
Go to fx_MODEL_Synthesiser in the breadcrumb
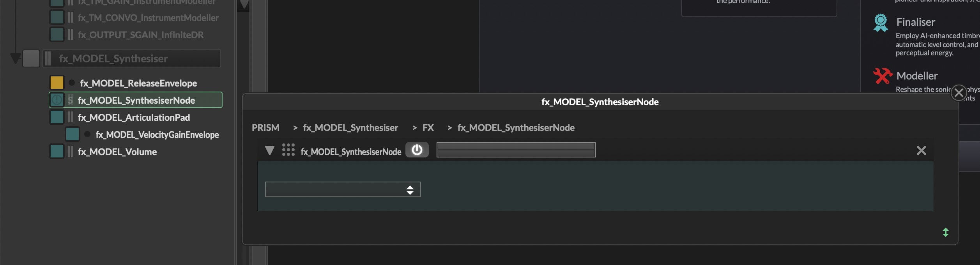coord(350,128)
